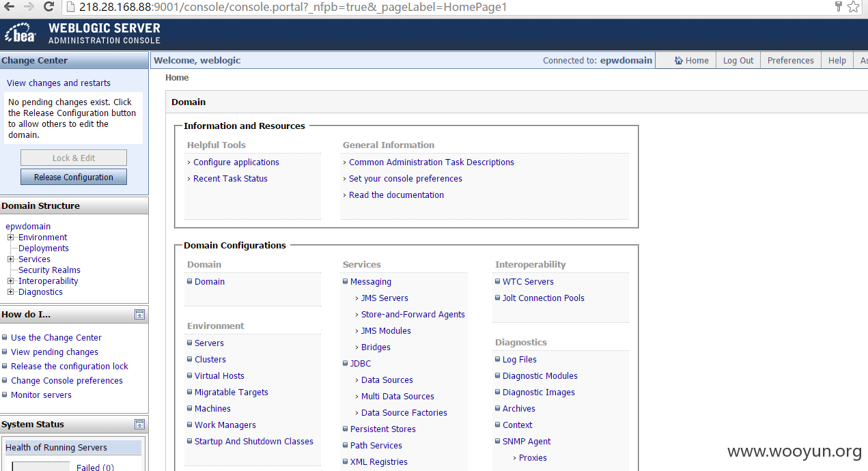This screenshot has height=471, width=868.
Task: Open the Messaging services link
Action: pos(371,282)
